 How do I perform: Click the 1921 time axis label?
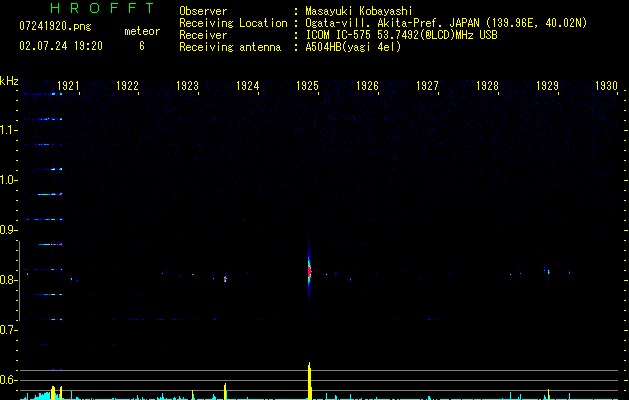68,86
